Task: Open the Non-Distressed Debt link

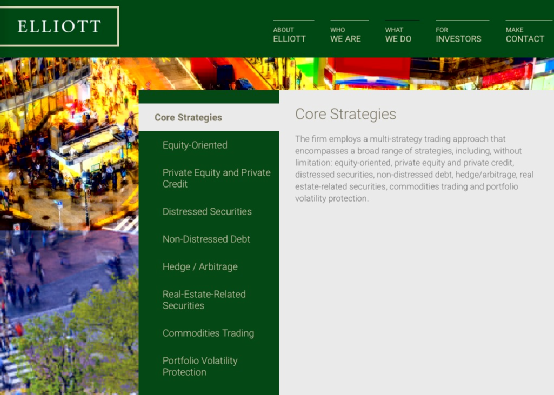Action: pos(206,239)
